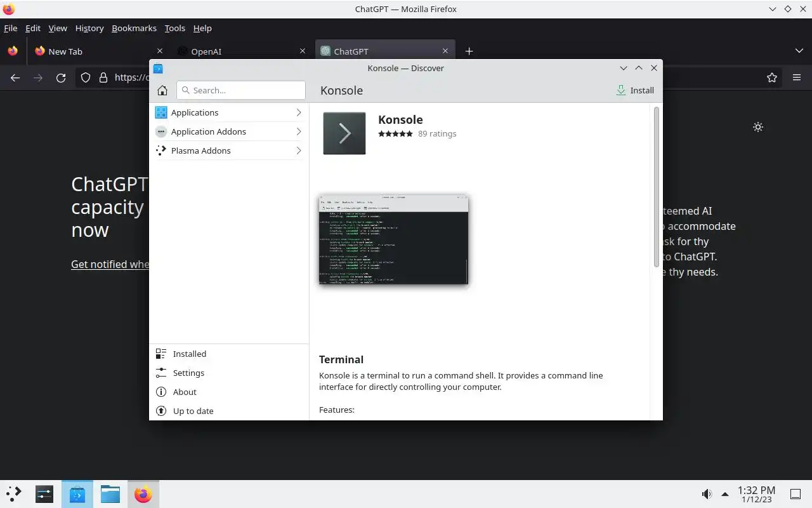Viewport: 812px width, 508px height.
Task: Click Discover icon in the taskbar
Action: [x=77, y=493]
